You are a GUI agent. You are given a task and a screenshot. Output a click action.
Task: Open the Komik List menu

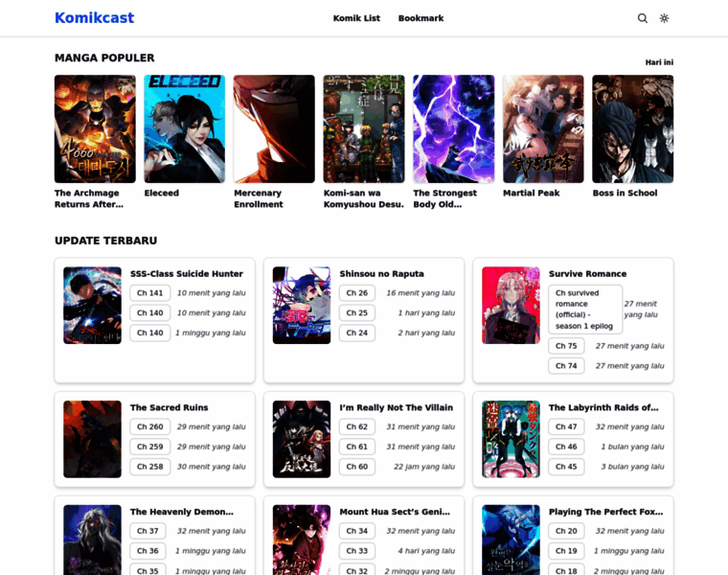pos(356,18)
